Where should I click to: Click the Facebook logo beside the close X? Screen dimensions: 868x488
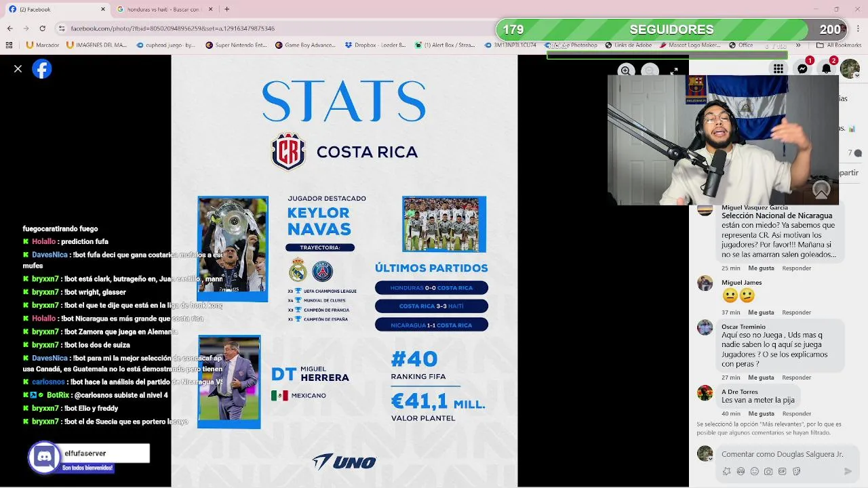[x=42, y=68]
